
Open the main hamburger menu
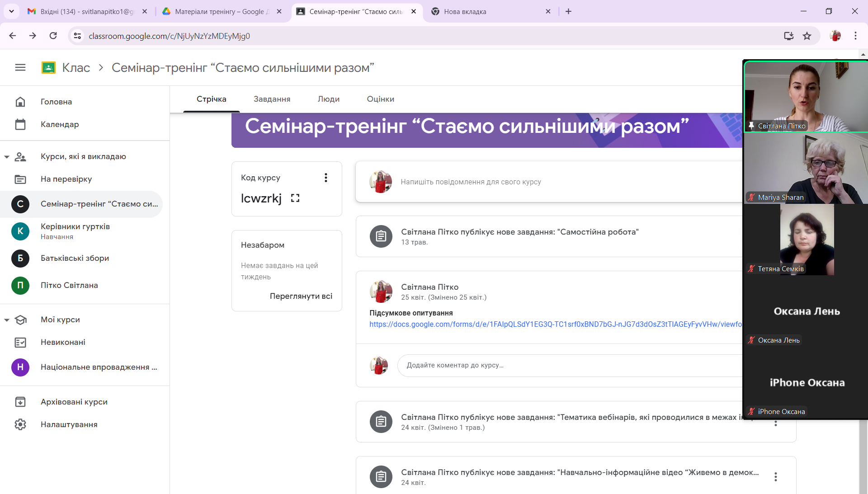click(20, 68)
